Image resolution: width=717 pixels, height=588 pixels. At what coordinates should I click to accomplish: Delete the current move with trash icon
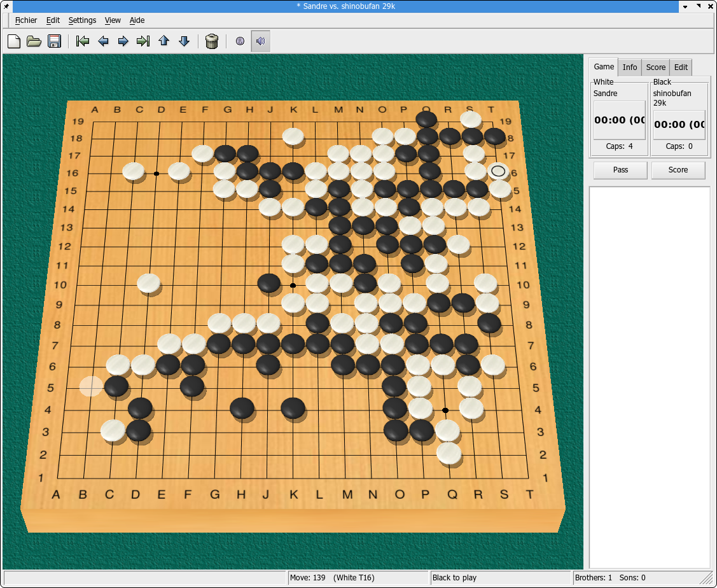pyautogui.click(x=212, y=41)
